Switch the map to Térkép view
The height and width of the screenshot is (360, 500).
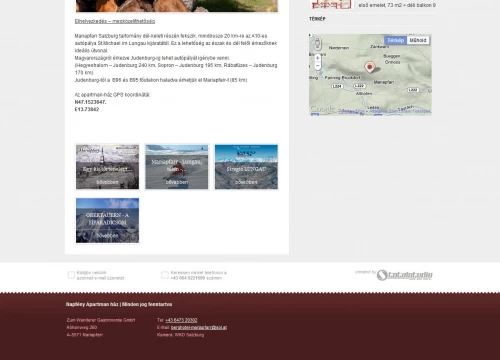click(395, 40)
